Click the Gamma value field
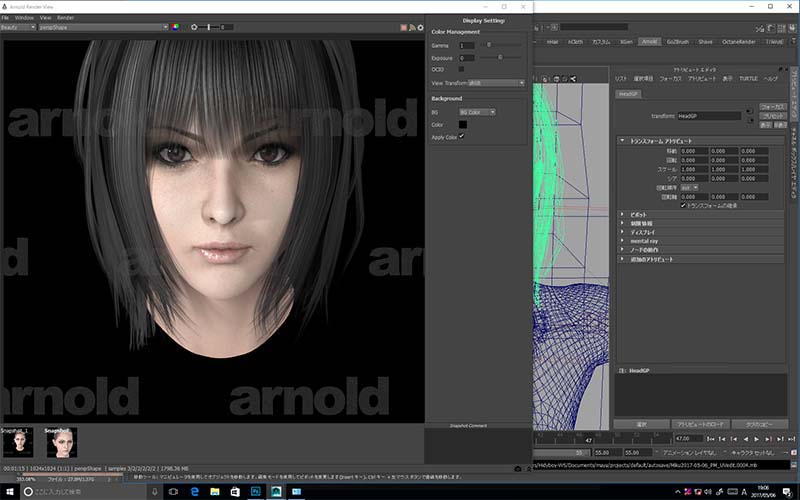 [467, 45]
